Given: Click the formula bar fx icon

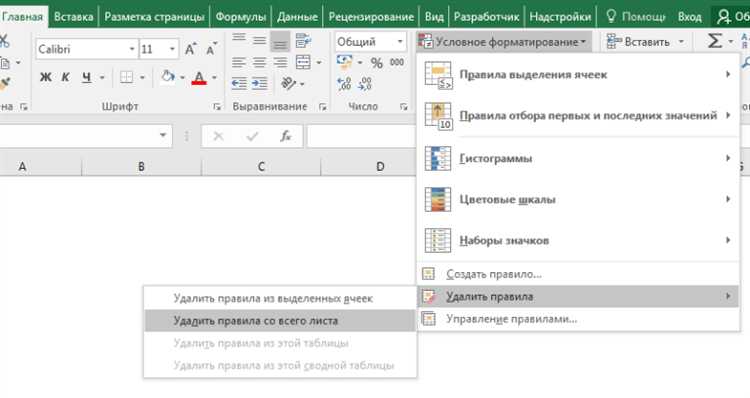Looking at the screenshot, I should coord(286,137).
